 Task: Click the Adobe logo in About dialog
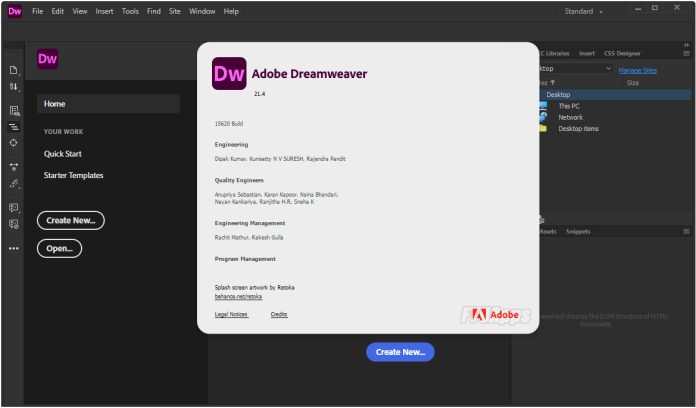point(495,315)
